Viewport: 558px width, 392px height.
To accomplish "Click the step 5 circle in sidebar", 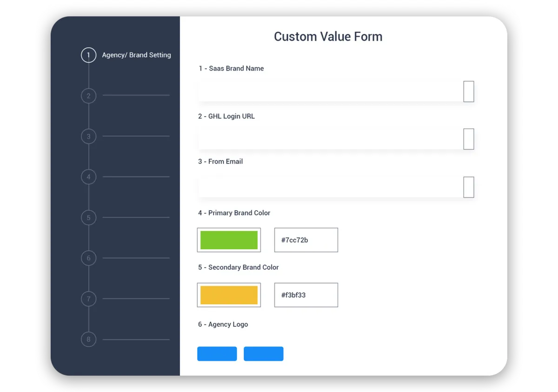I will (x=88, y=218).
